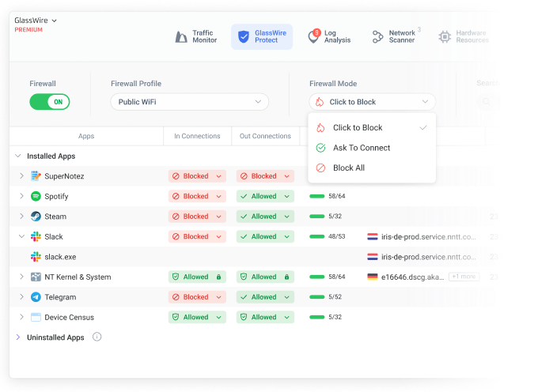Viewport: 538px width, 392px height.
Task: Click Slack host iris-de-prod.service.nntt.co
Action: (x=429, y=237)
